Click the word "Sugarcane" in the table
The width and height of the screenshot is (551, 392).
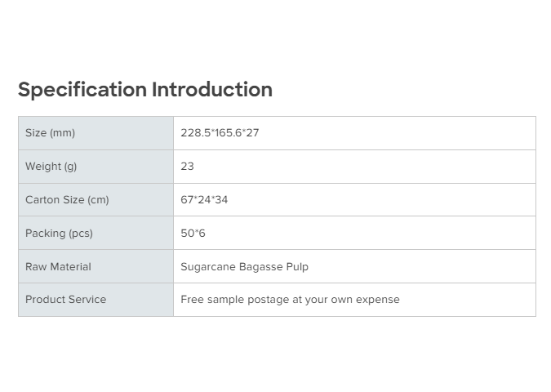[x=208, y=267]
